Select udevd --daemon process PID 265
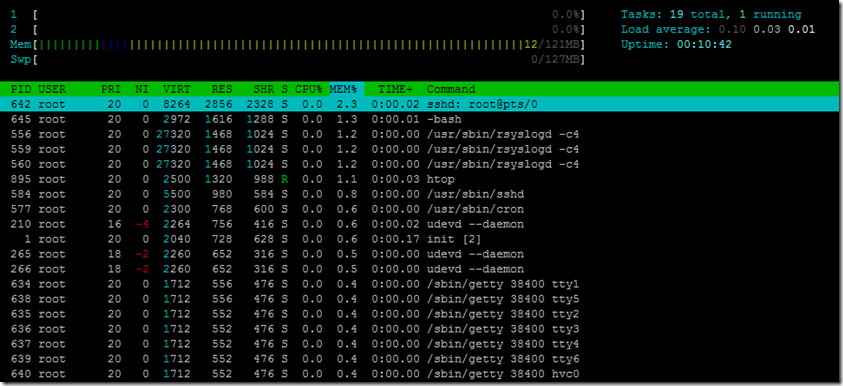 [x=419, y=254]
